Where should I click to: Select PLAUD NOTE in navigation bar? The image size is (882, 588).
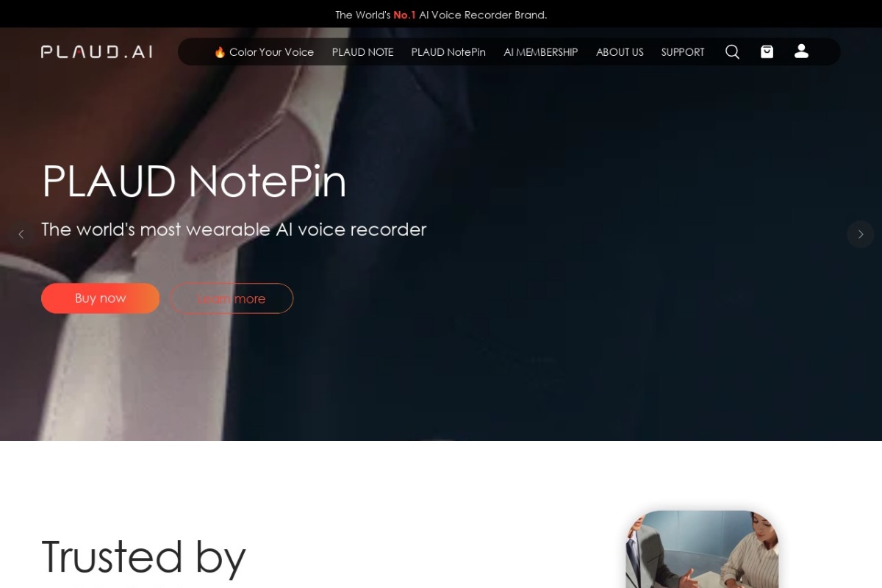point(362,52)
